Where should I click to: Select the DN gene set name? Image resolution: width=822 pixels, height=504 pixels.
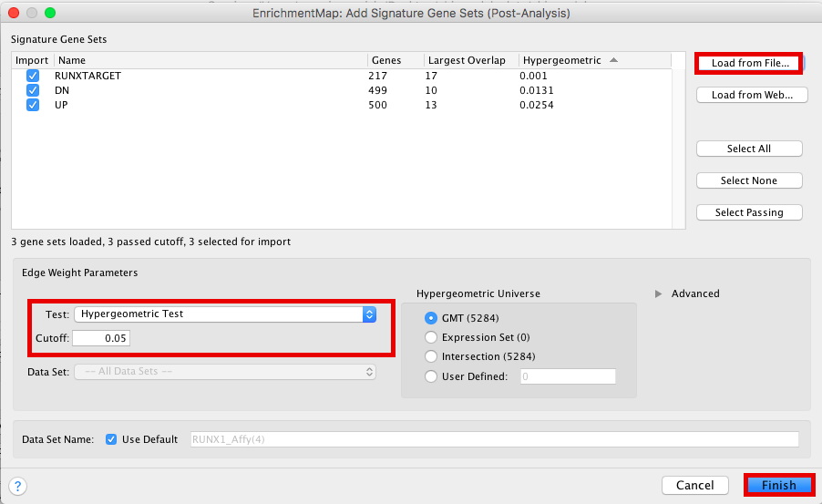[62, 90]
